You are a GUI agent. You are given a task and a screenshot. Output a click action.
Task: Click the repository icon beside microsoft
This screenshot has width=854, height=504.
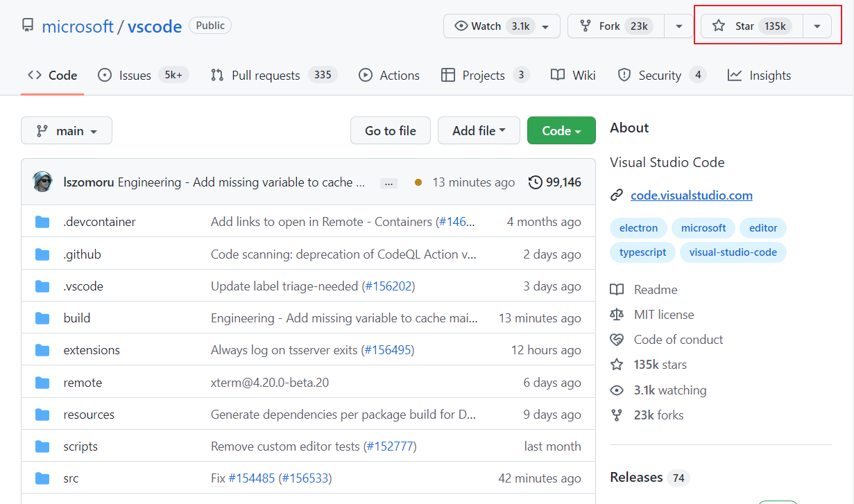(x=28, y=26)
